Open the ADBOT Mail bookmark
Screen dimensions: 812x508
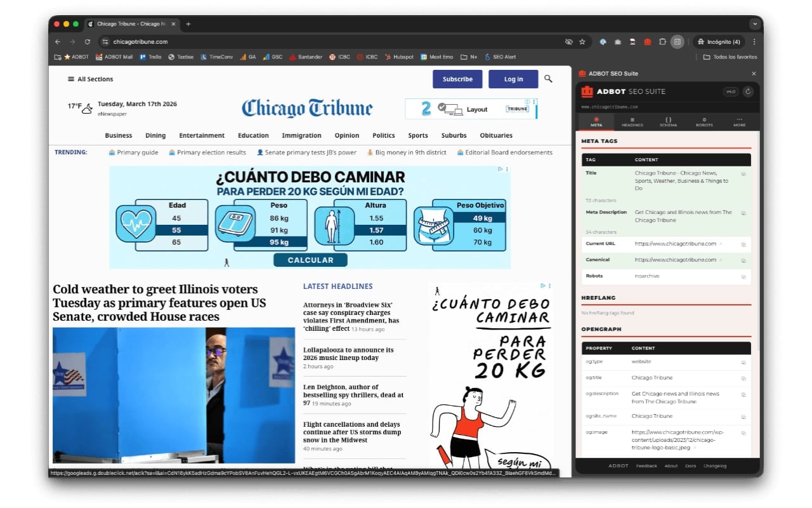coord(114,57)
